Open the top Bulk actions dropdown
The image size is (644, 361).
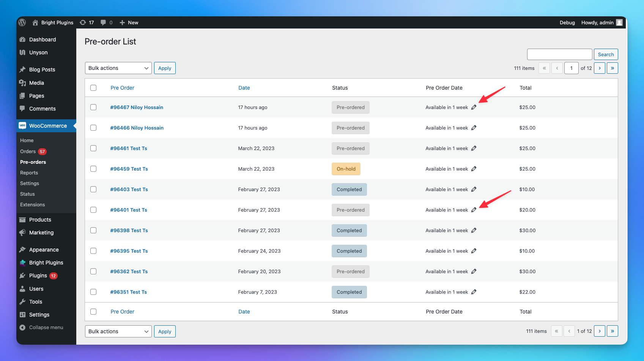point(118,68)
